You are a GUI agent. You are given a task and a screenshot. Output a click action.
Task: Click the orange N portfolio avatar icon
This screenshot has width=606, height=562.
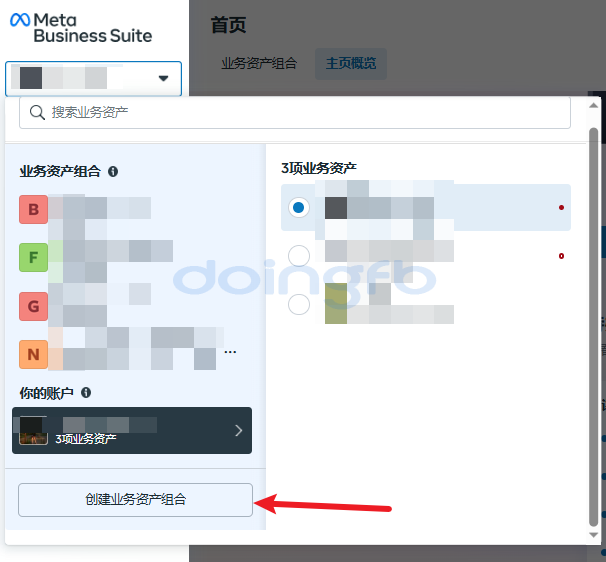coord(33,354)
